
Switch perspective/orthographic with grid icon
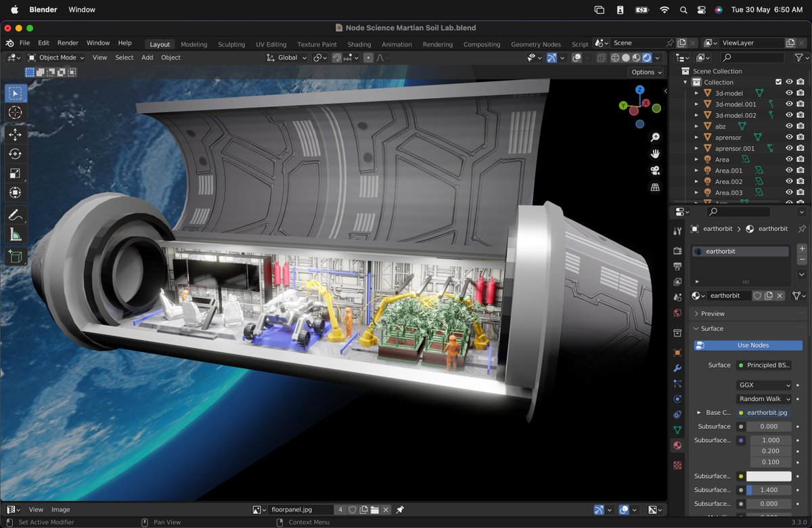655,188
